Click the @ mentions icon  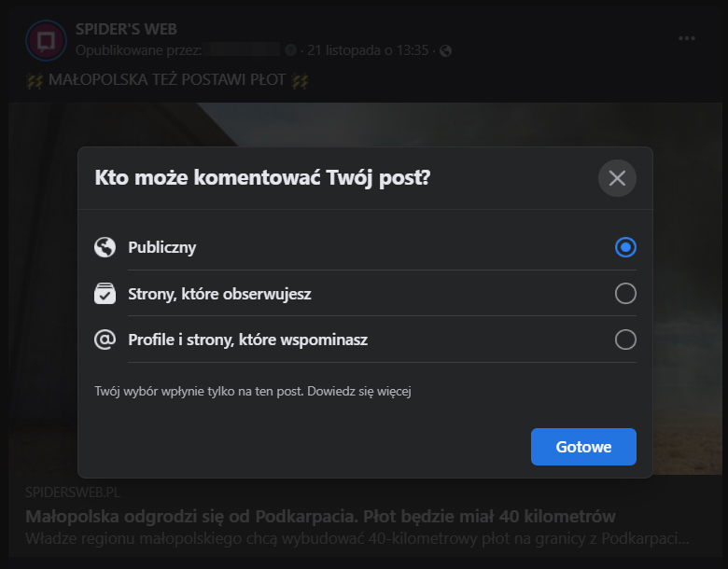point(105,340)
